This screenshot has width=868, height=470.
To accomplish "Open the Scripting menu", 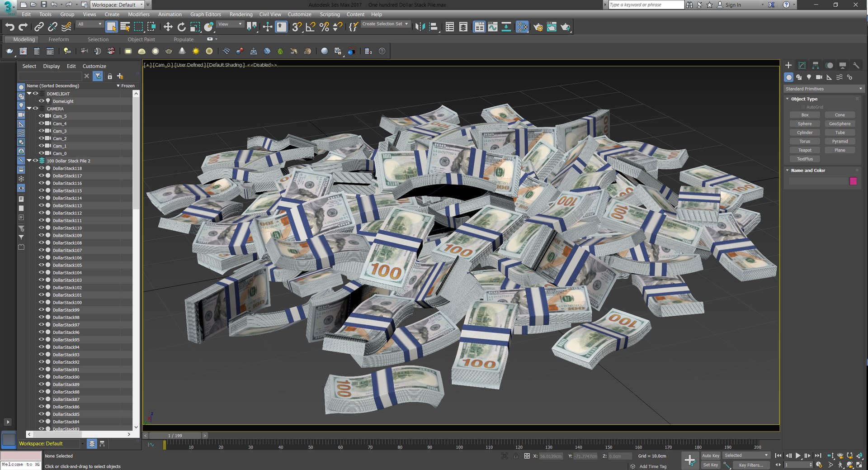I will click(x=330, y=14).
